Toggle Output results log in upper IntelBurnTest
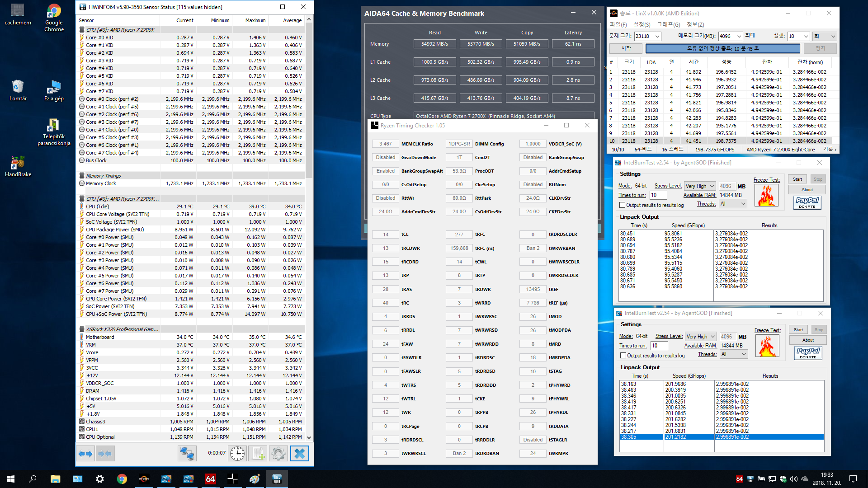 623,205
